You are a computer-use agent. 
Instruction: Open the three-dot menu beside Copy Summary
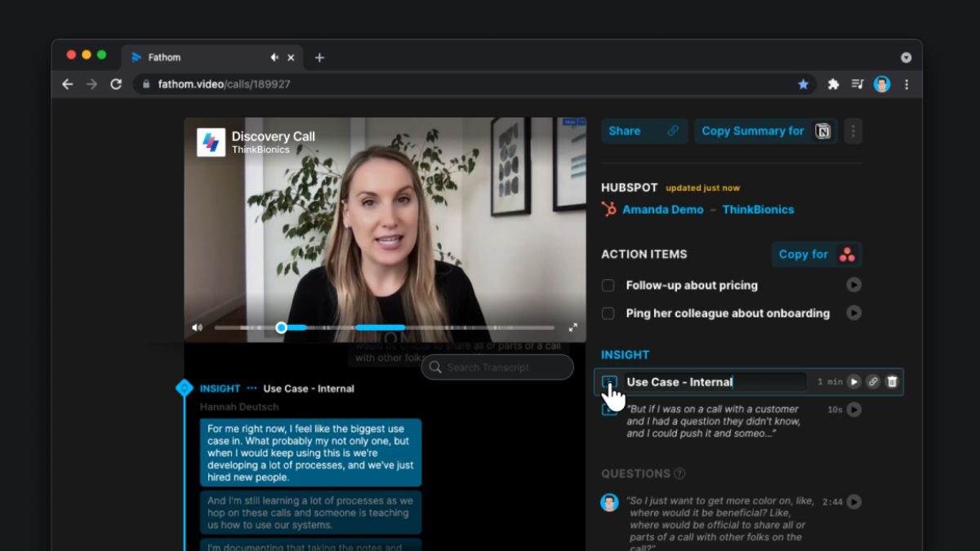[x=853, y=131]
